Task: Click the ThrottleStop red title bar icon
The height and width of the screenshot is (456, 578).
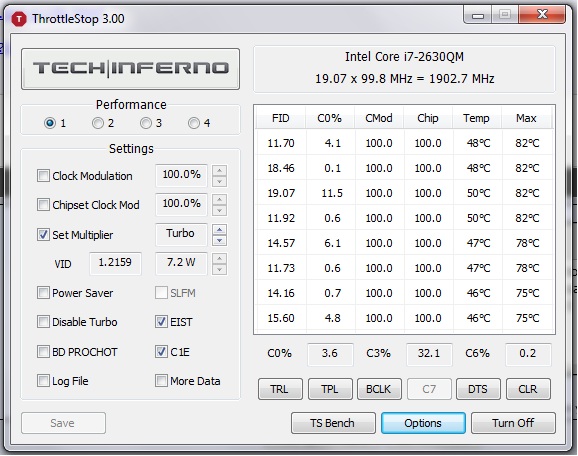Action: click(x=19, y=19)
